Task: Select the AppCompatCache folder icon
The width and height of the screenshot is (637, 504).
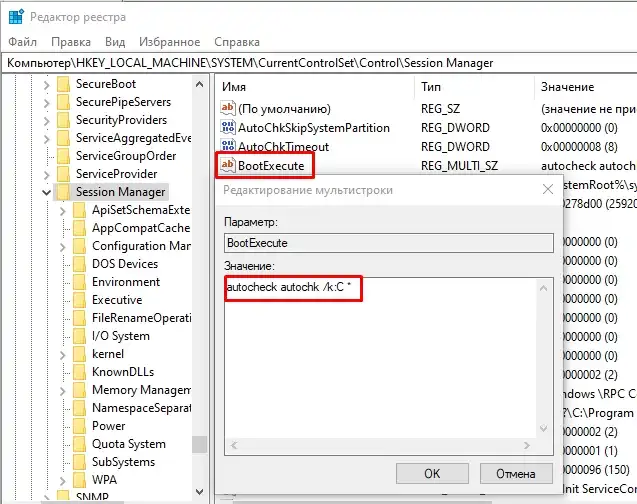Action: coord(79,228)
